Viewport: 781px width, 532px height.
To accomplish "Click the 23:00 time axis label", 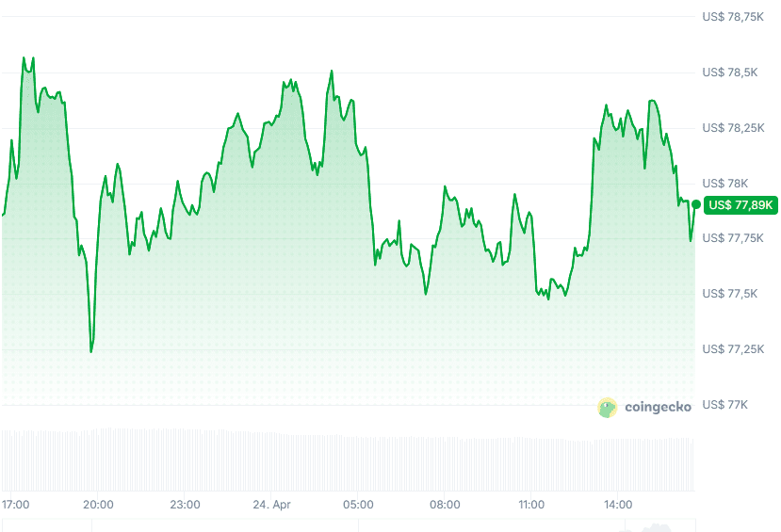I will (185, 505).
